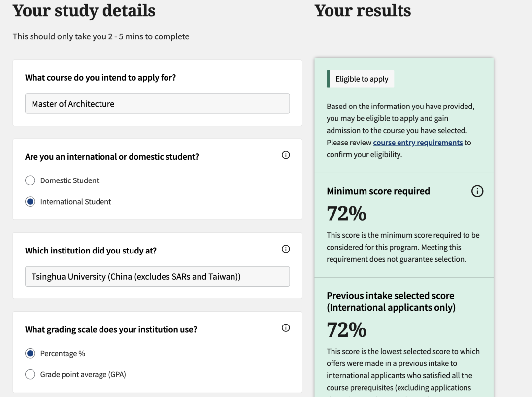Choose Grade point average (GPA) option
Image resolution: width=532 pixels, height=397 pixels.
pos(30,375)
